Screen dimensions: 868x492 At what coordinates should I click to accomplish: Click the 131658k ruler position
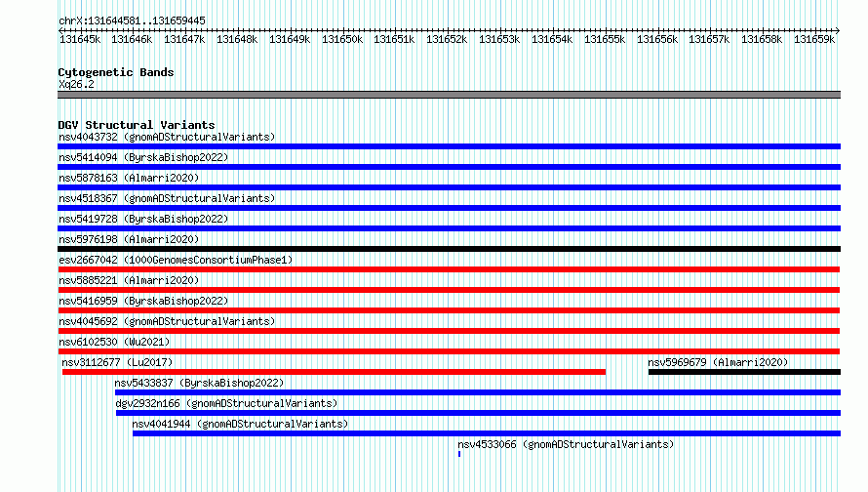point(762,39)
